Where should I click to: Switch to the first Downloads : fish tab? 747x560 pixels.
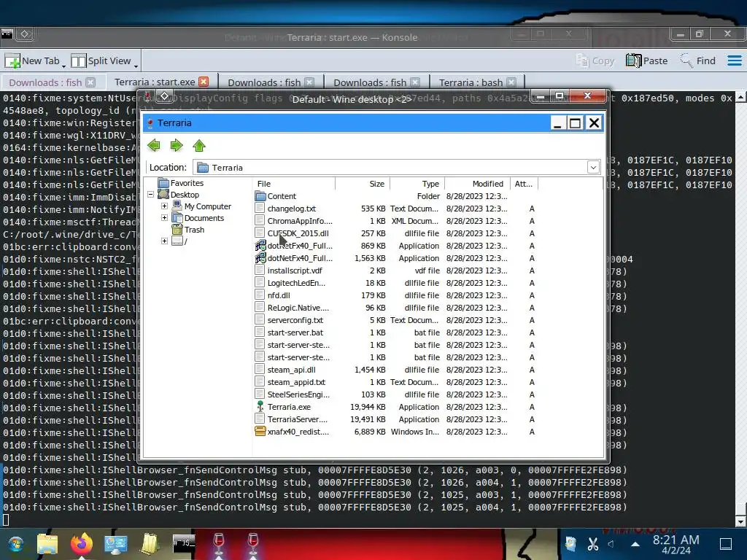coord(45,82)
